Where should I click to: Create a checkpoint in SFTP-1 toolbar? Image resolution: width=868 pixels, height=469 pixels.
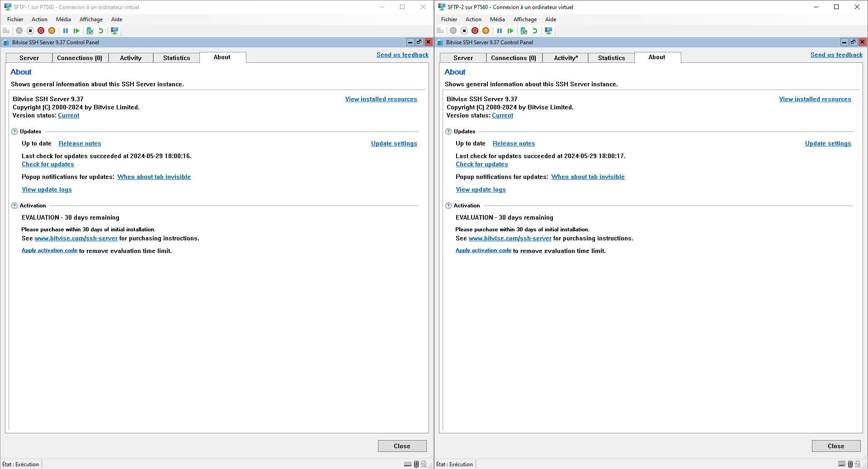tap(90, 31)
